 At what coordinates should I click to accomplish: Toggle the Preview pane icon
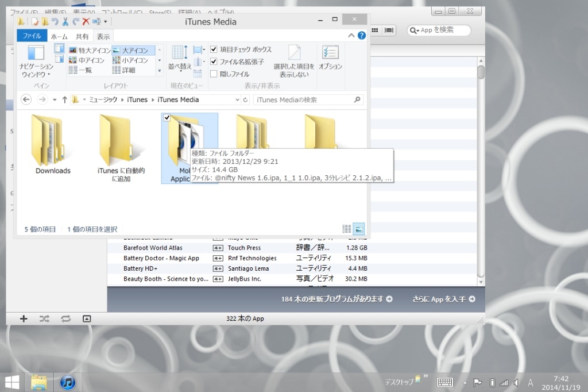[59, 48]
